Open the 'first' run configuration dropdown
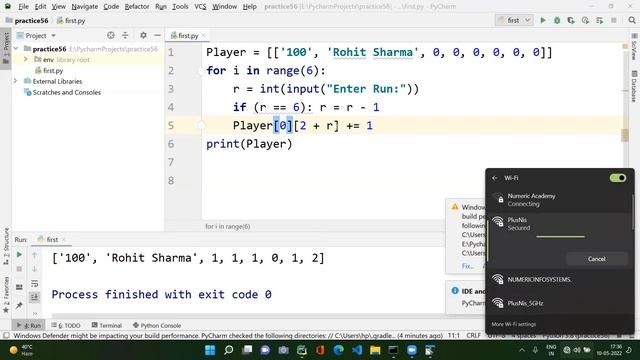The width and height of the screenshot is (640, 360). click(514, 20)
